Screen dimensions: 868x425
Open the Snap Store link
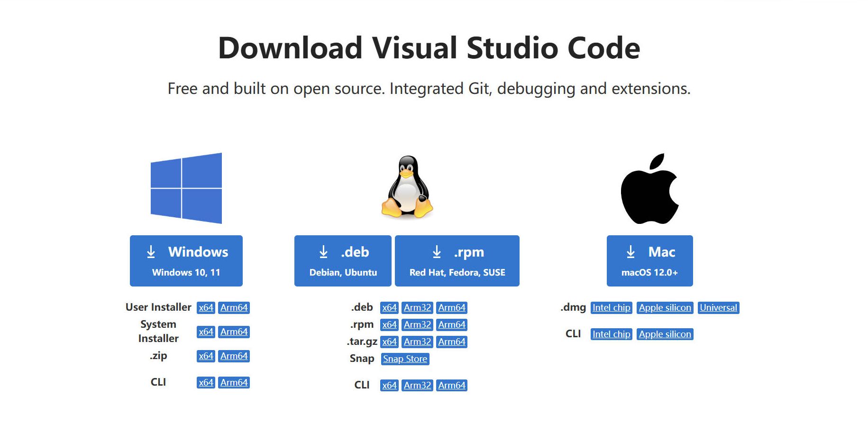coord(405,359)
